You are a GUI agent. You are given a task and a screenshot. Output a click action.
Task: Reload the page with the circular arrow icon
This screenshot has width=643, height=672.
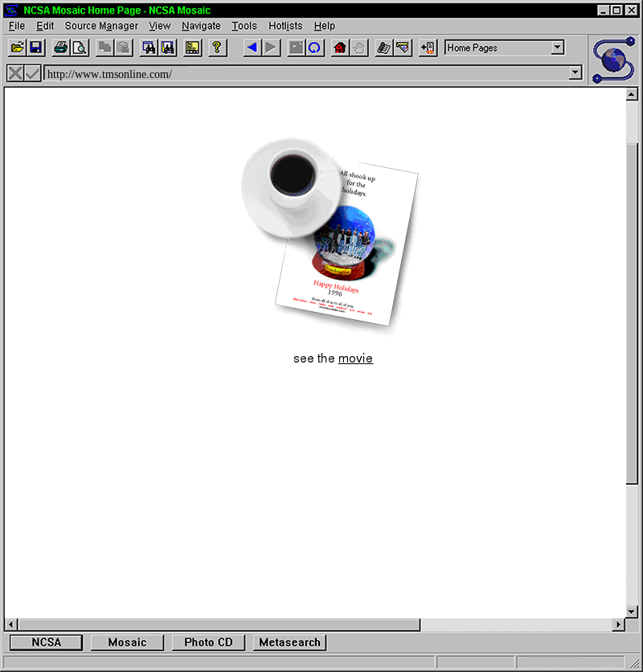coord(315,48)
